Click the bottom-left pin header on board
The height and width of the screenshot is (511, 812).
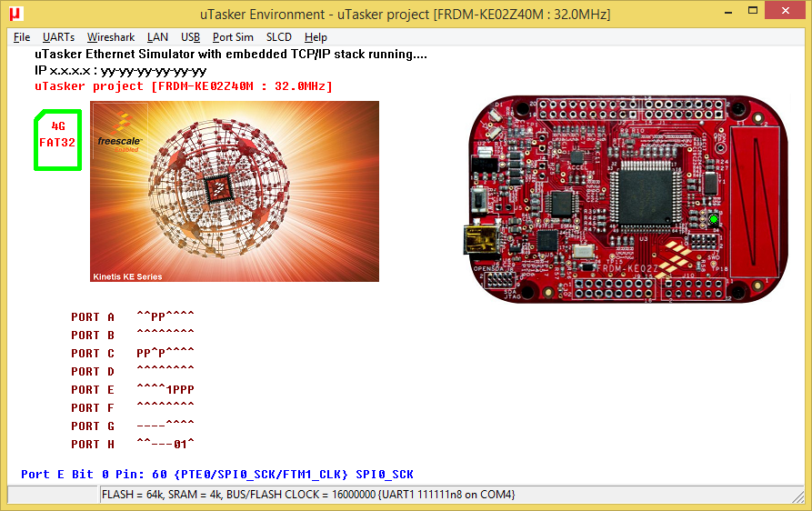[x=613, y=289]
